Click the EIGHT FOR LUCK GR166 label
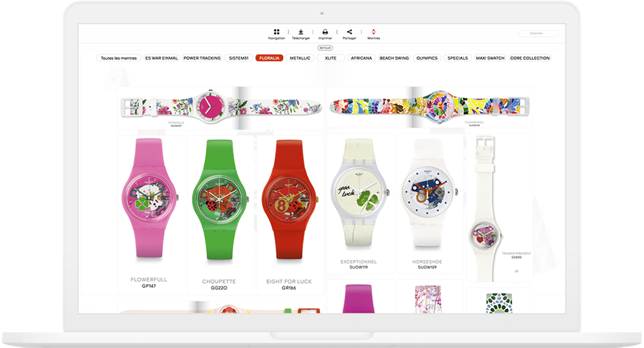 coord(289,285)
